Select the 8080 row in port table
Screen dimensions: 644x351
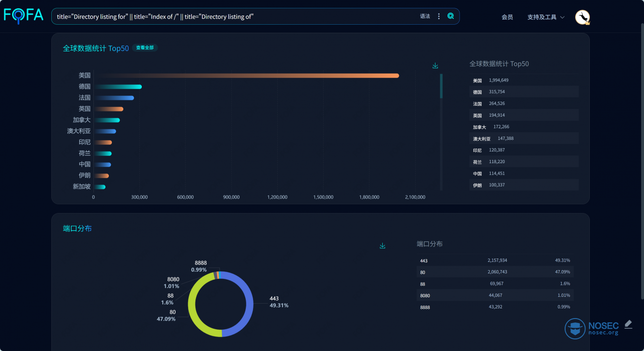coord(495,295)
